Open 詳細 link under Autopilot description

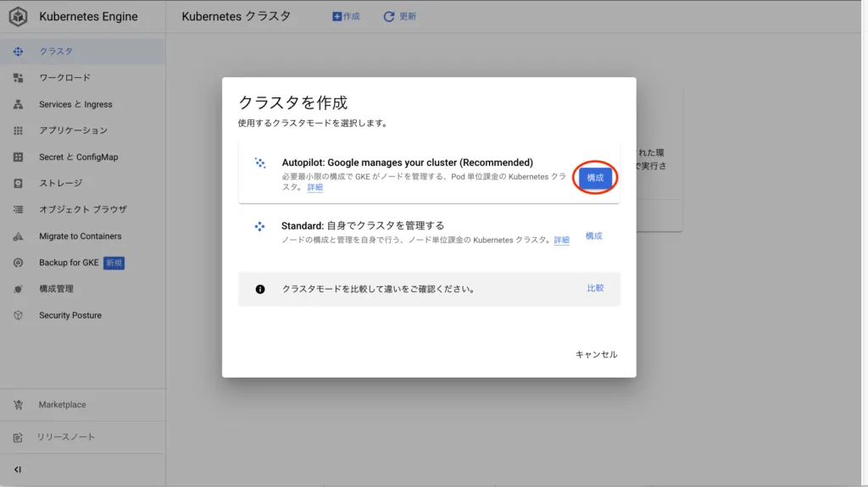point(315,188)
